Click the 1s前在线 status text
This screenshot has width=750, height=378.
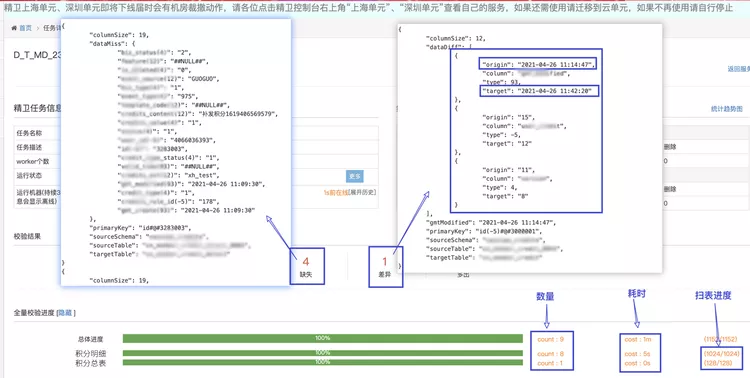pos(335,192)
